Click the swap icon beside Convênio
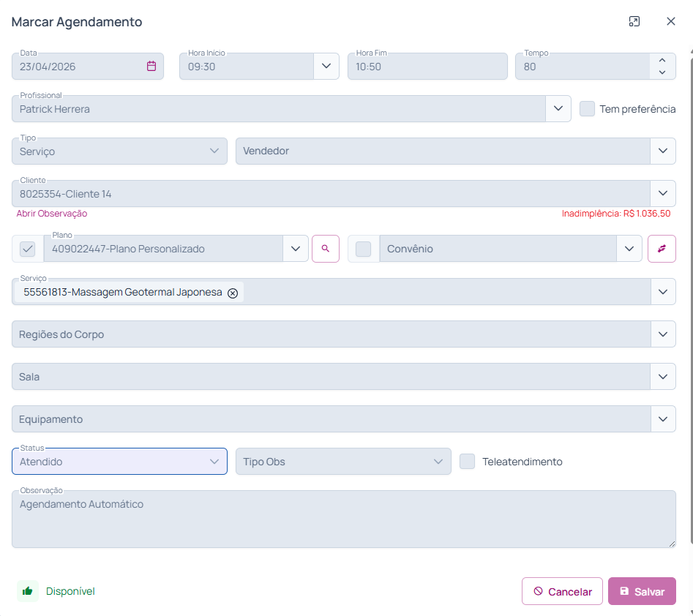This screenshot has height=616, width=693. click(662, 249)
